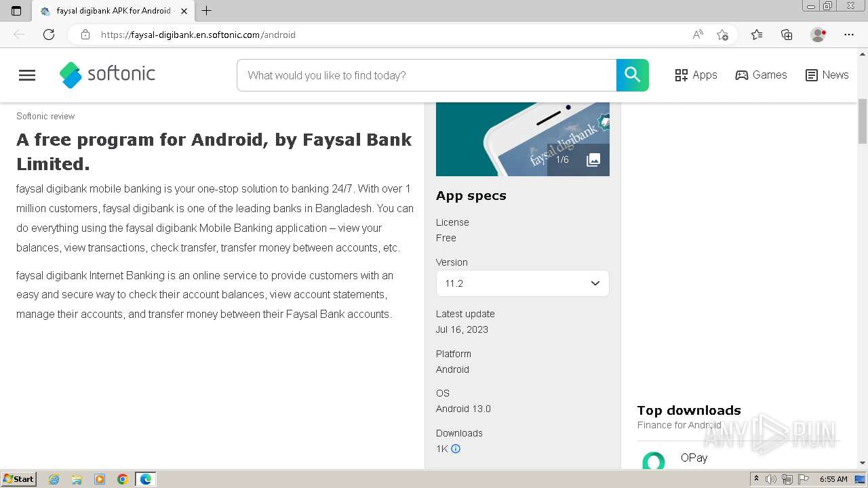Open the network tray icon
Screen dimensions: 868x488
point(787,479)
